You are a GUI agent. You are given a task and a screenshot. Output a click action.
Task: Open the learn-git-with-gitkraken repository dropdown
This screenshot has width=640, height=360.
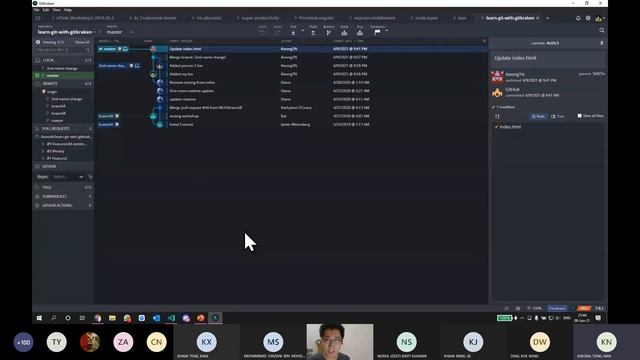[x=66, y=32]
